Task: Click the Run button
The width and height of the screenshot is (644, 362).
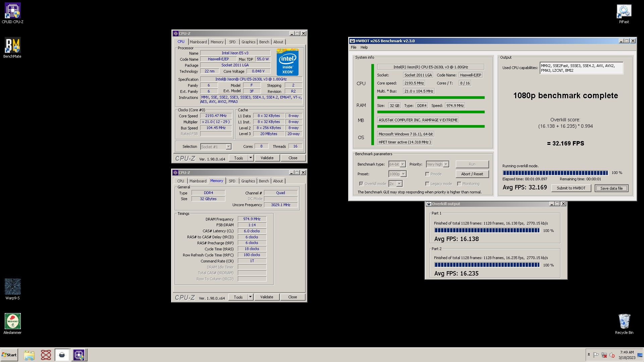Action: click(472, 164)
